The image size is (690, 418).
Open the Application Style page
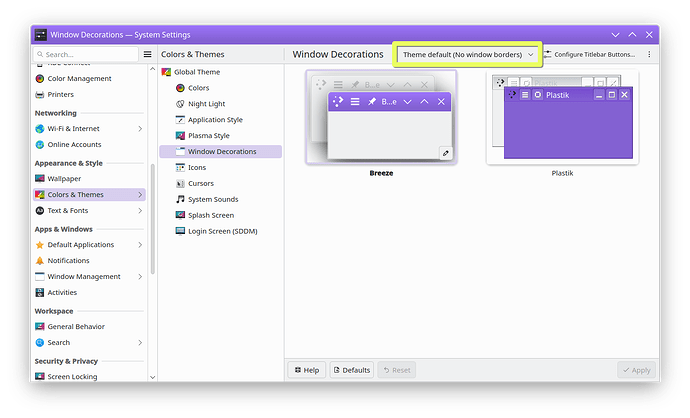coord(220,120)
